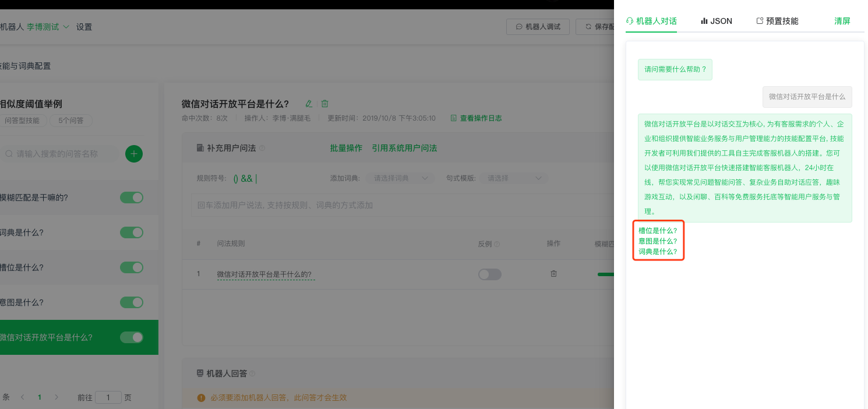868x409 pixels.
Task: Click the Q&A name search field
Action: click(60, 154)
